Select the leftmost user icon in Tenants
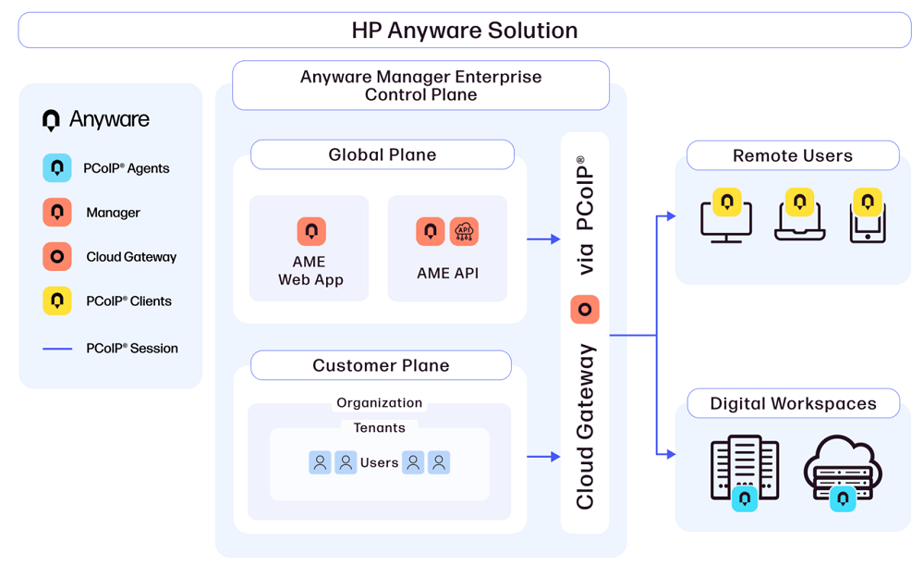 click(320, 462)
